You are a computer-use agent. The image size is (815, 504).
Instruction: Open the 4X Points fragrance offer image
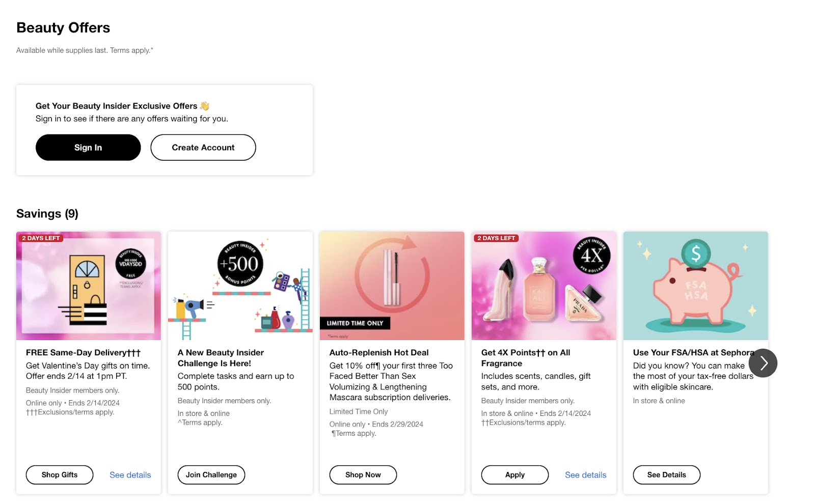point(544,286)
